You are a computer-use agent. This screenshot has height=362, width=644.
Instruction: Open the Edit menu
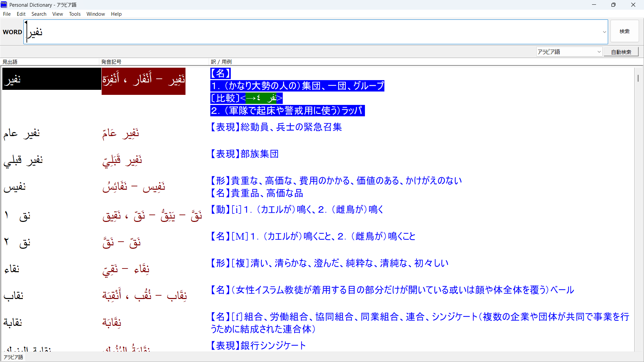point(21,14)
